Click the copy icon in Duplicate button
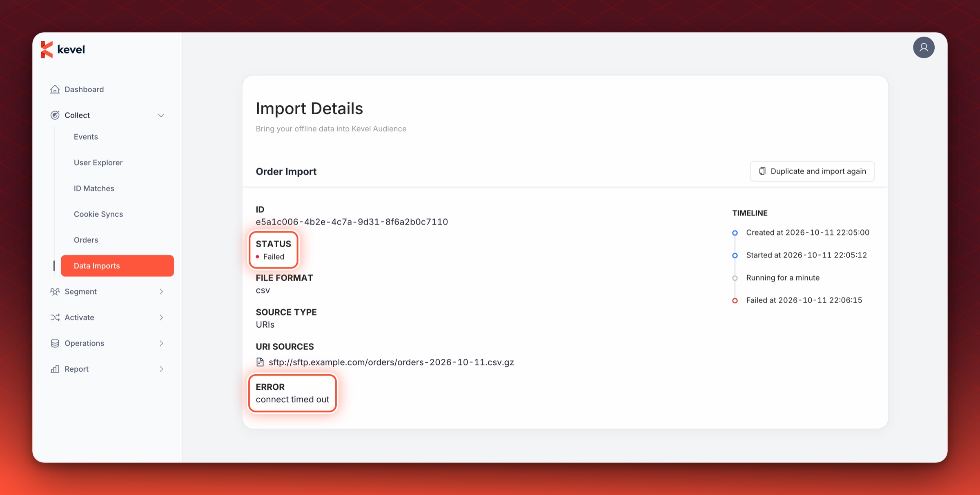Screen dimensions: 980x495 tap(762, 171)
